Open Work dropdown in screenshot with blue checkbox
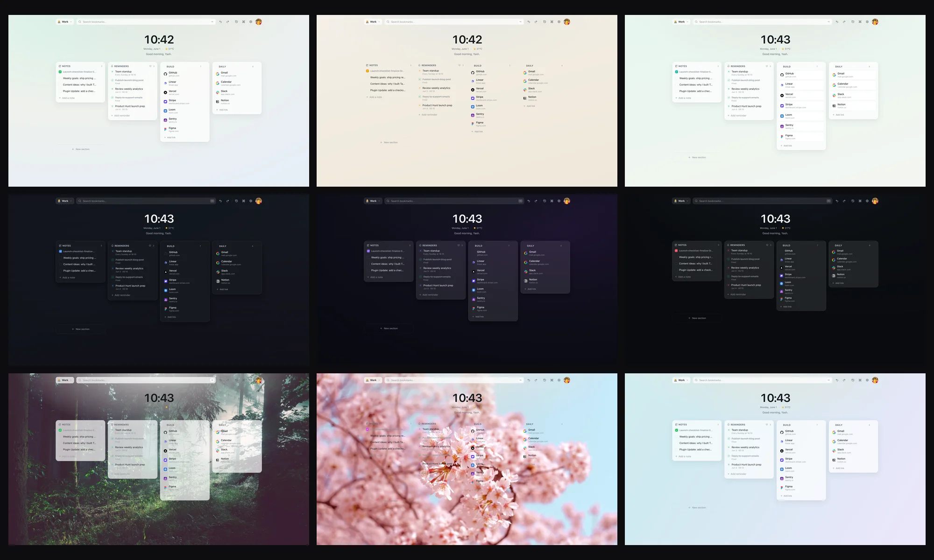Image resolution: width=934 pixels, height=560 pixels. pos(65,201)
